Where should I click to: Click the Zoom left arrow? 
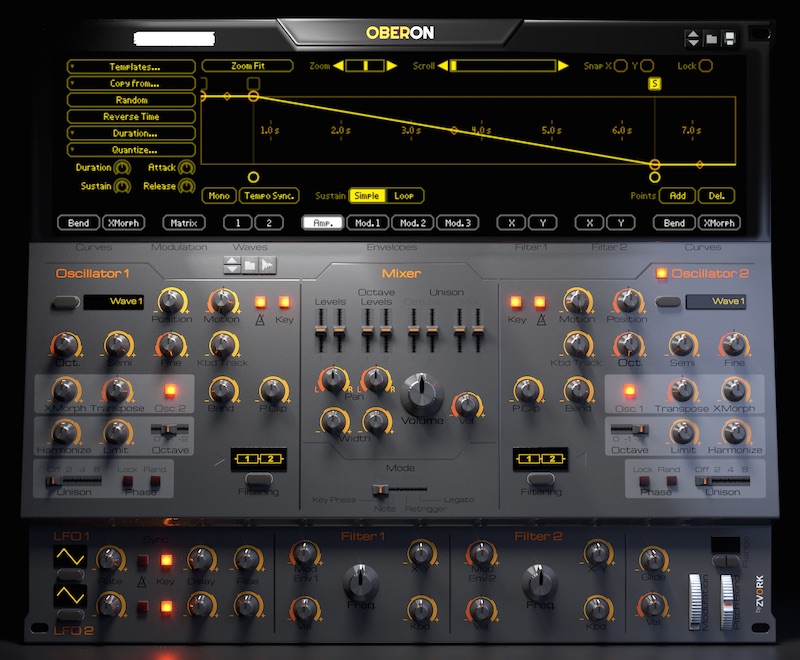(338, 66)
